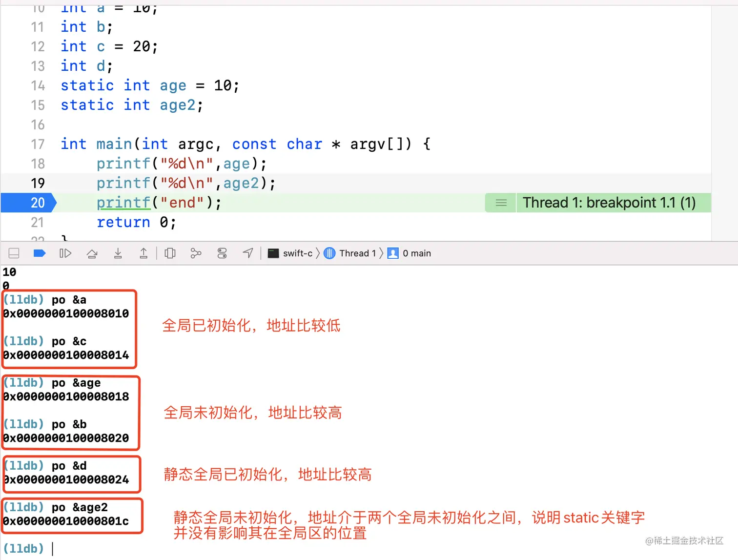Click address 0x0000000100008014 in console

click(66, 355)
